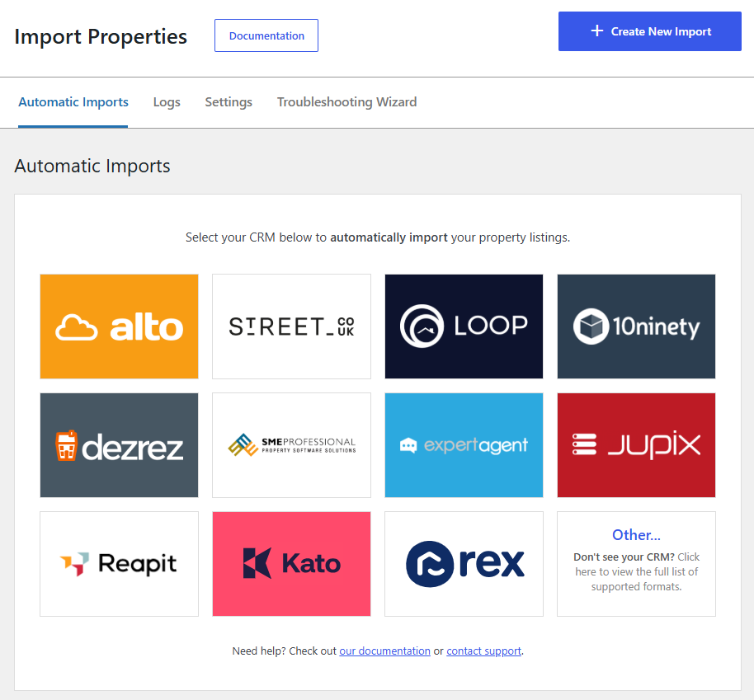Pick the 10ninety CRM tile
The image size is (754, 700).
[636, 327]
